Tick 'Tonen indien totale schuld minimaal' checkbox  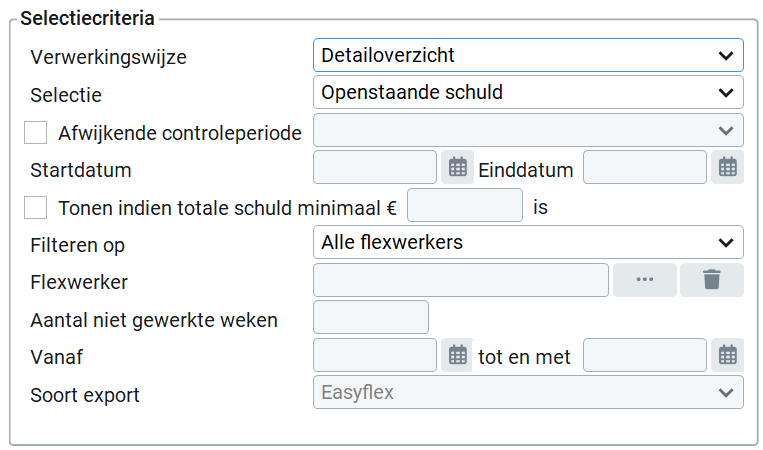36,207
